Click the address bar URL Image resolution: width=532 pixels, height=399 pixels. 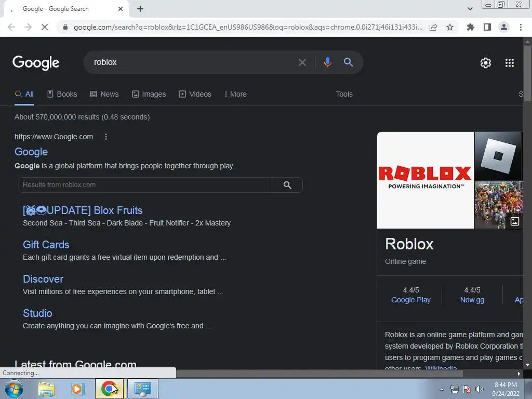pos(248,27)
